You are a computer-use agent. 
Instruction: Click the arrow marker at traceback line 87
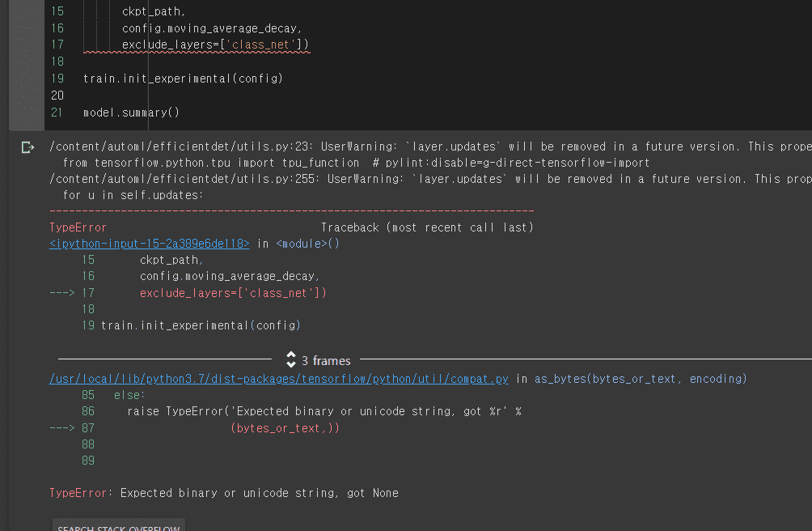point(61,428)
